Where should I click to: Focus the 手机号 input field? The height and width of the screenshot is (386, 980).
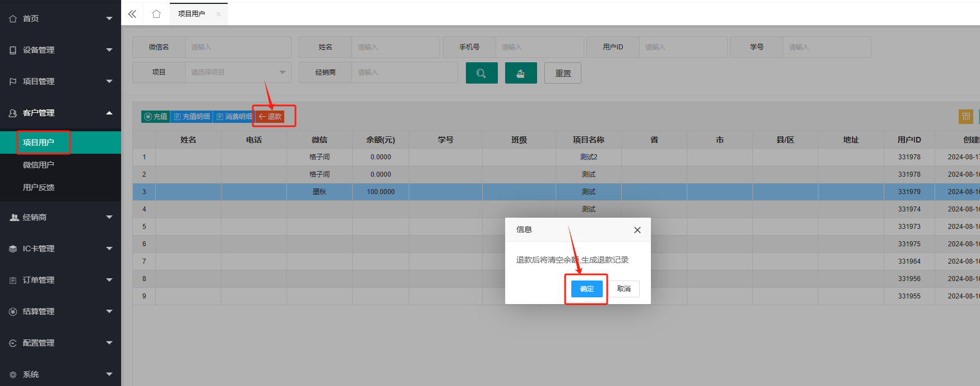539,47
